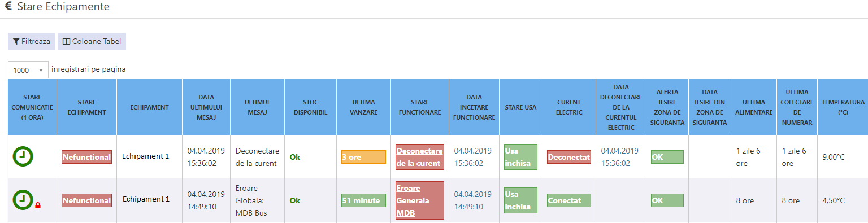Open the Coloane Tabel column chooser
Image resolution: width=868 pixels, height=223 pixels.
[92, 41]
